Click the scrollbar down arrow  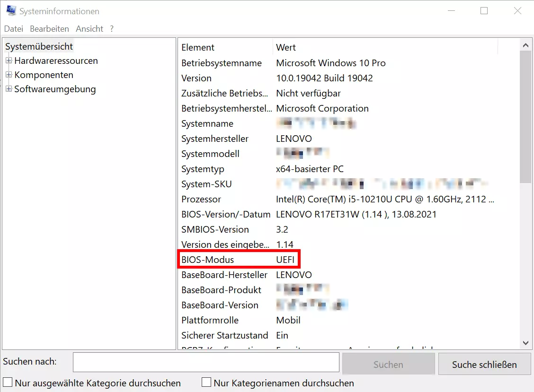coord(525,343)
